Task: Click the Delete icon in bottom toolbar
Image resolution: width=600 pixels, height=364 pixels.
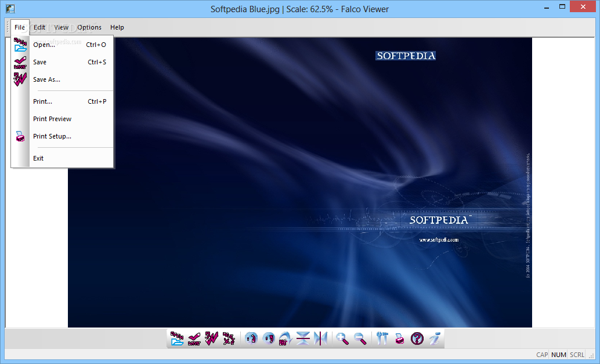Action: [x=229, y=338]
